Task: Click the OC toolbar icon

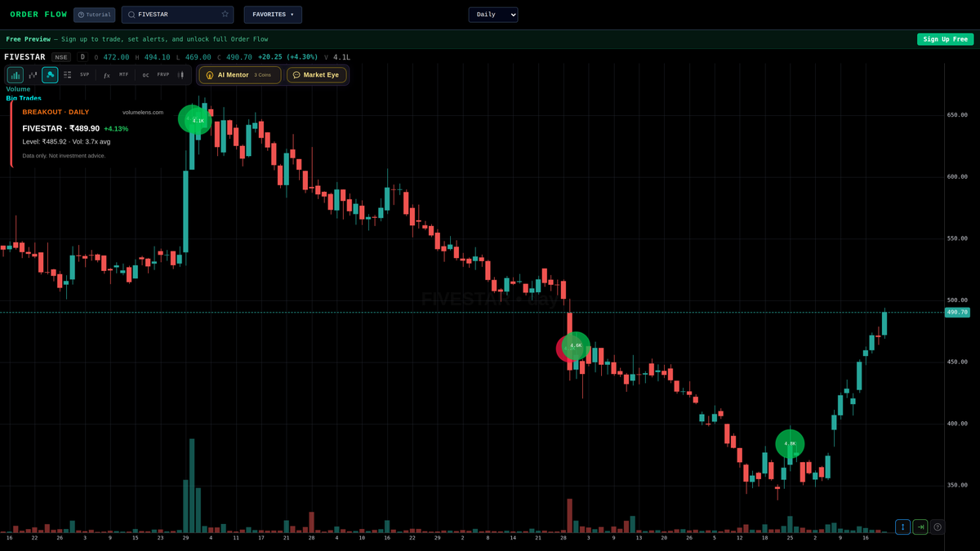Action: click(x=145, y=74)
